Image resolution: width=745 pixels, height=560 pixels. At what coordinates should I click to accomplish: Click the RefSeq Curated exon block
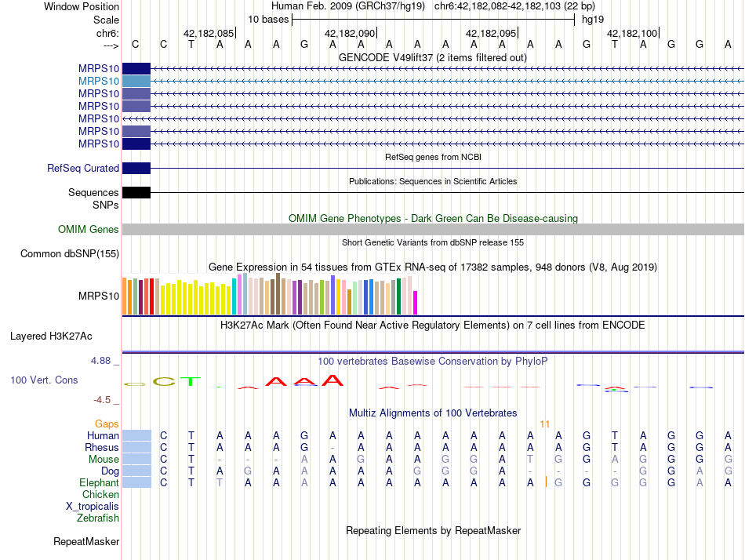[136, 169]
